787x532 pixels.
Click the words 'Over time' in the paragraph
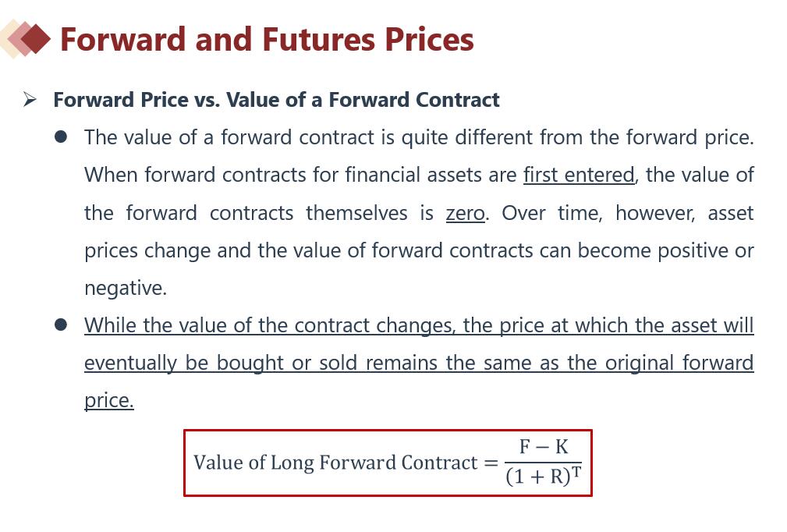pyautogui.click(x=551, y=213)
